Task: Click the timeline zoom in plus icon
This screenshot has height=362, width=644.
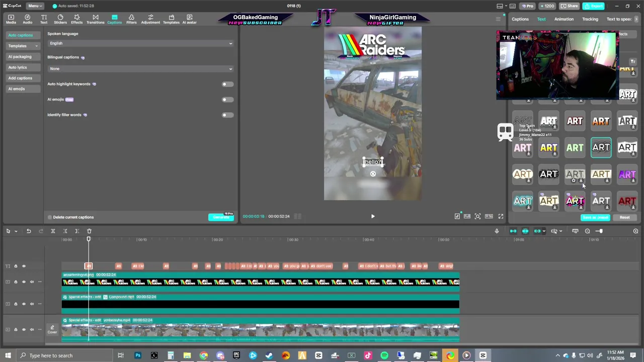Action: coord(635,231)
